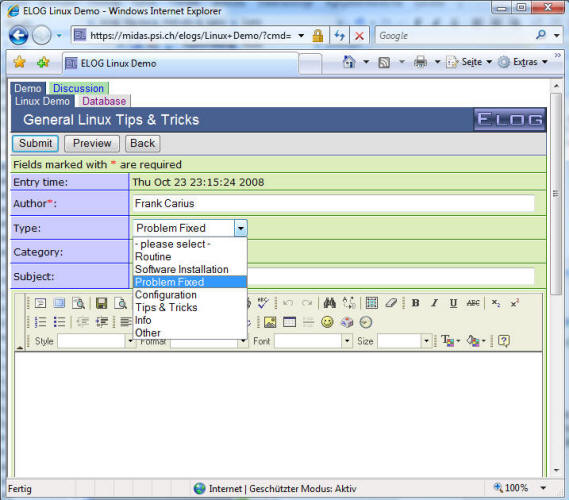
Task: Remove formatting with the eraser icon
Action: pyautogui.click(x=391, y=303)
